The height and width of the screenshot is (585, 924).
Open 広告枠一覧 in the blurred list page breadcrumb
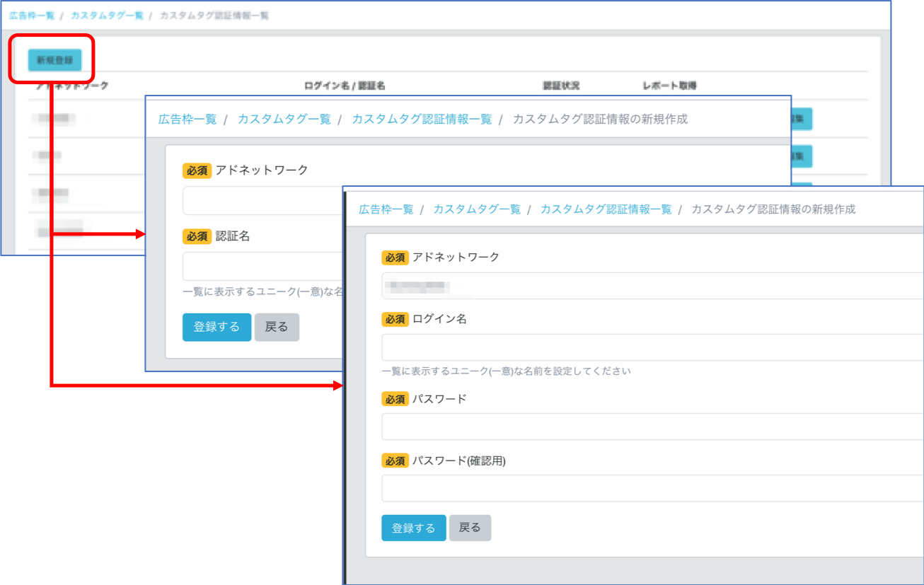32,15
